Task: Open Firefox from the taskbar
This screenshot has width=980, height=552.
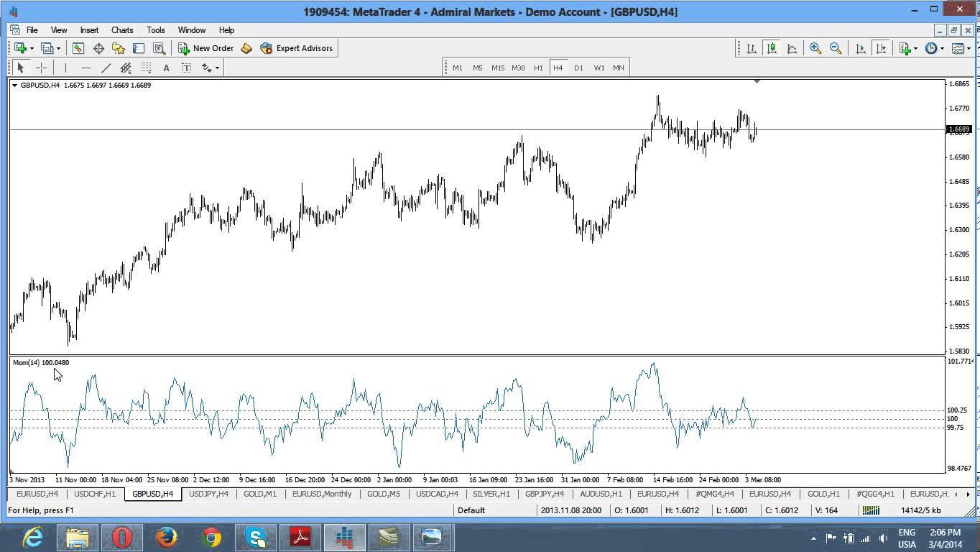Action: point(167,538)
